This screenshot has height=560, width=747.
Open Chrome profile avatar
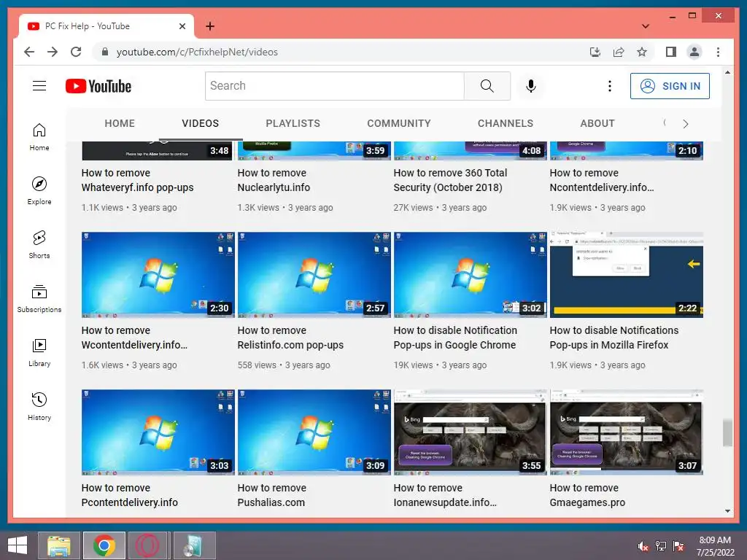(694, 52)
